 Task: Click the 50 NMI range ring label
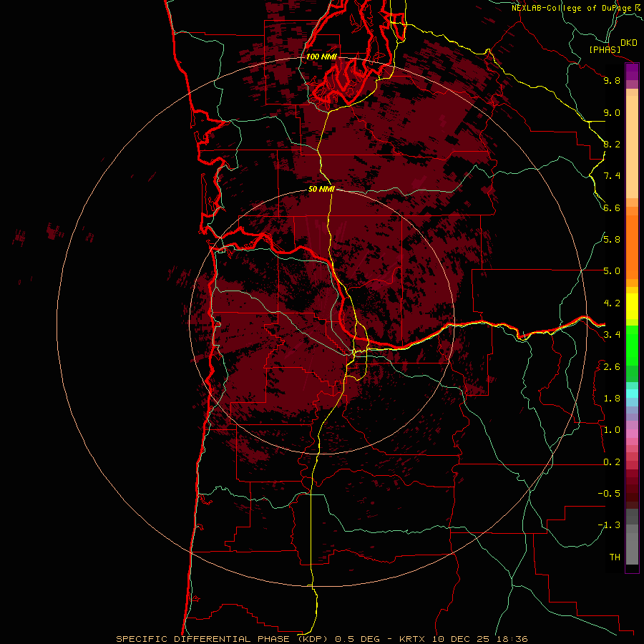(x=321, y=189)
